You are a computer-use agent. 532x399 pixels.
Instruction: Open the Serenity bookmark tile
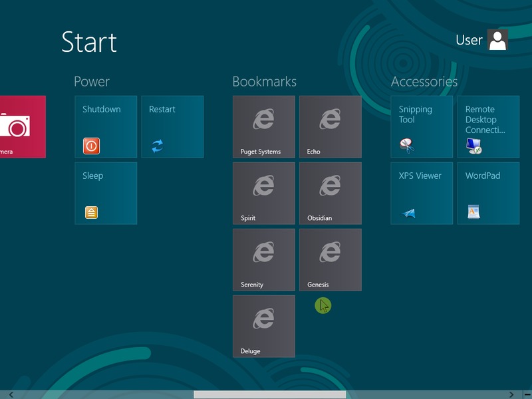(264, 259)
